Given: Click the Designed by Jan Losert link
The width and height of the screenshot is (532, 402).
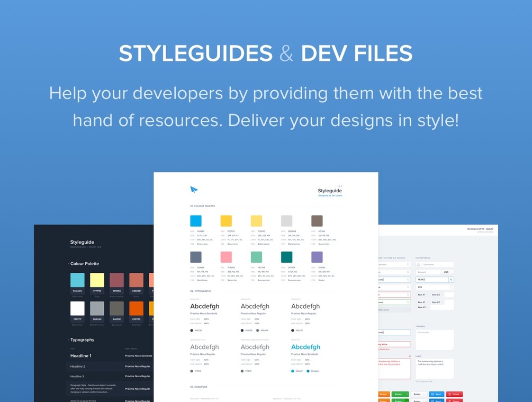Looking at the screenshot, I should pos(330,195).
